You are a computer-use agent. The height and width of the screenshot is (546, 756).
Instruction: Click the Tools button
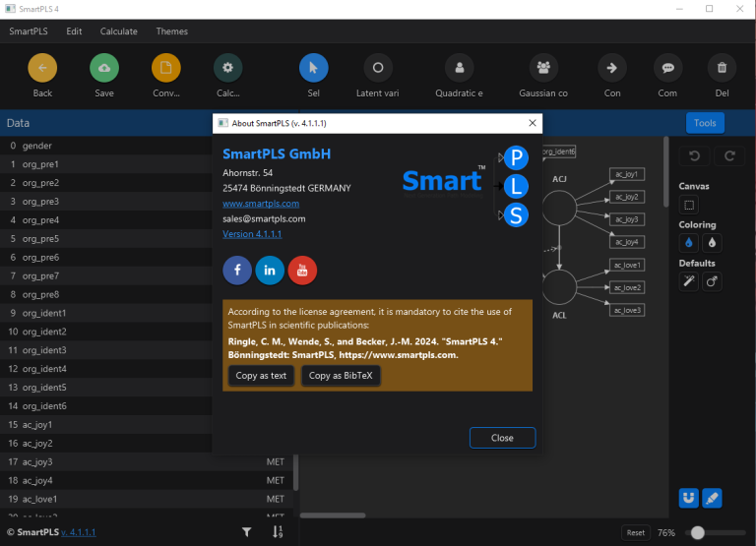coord(705,123)
